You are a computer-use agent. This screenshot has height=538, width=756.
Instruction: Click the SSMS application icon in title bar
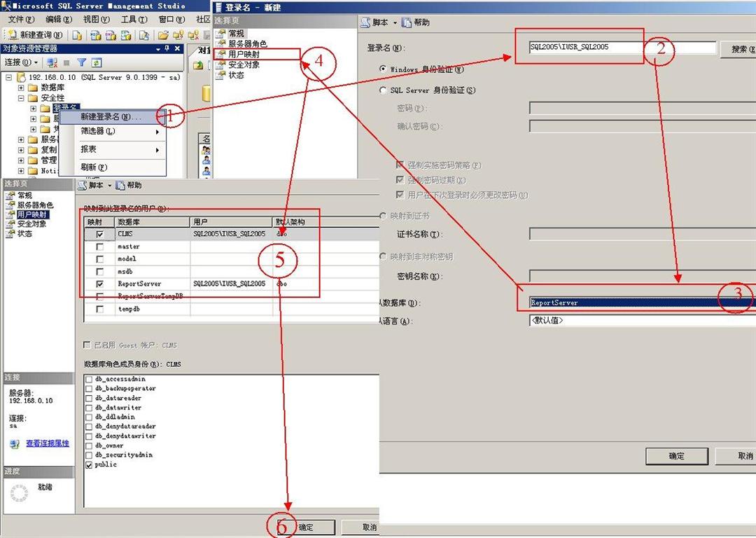tap(6, 6)
